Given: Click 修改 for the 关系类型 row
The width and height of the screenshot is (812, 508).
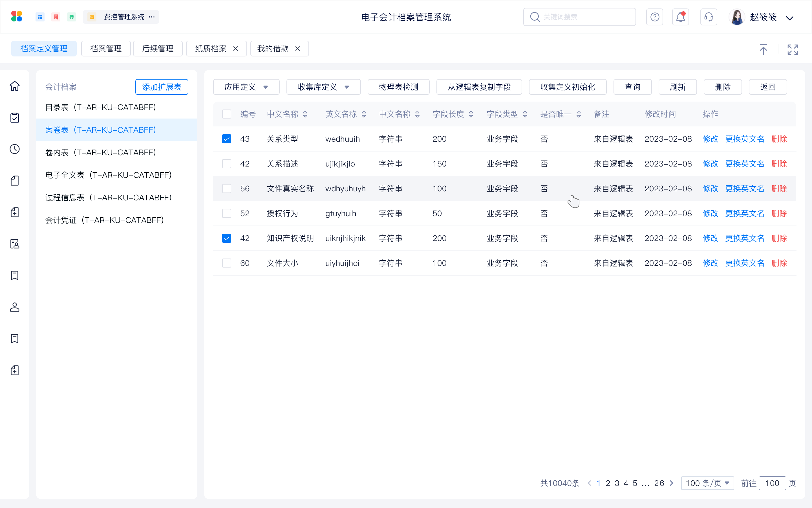Looking at the screenshot, I should pyautogui.click(x=710, y=139).
